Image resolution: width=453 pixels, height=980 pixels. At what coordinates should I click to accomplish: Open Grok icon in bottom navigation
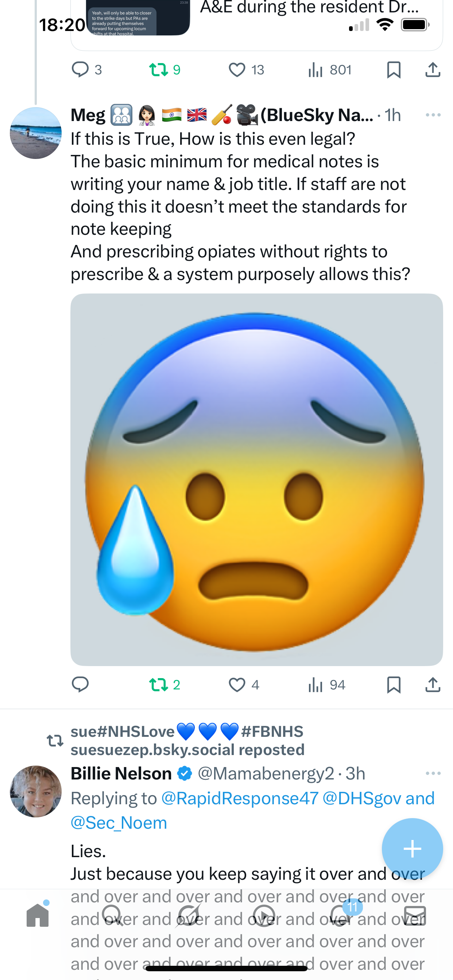pos(188,915)
